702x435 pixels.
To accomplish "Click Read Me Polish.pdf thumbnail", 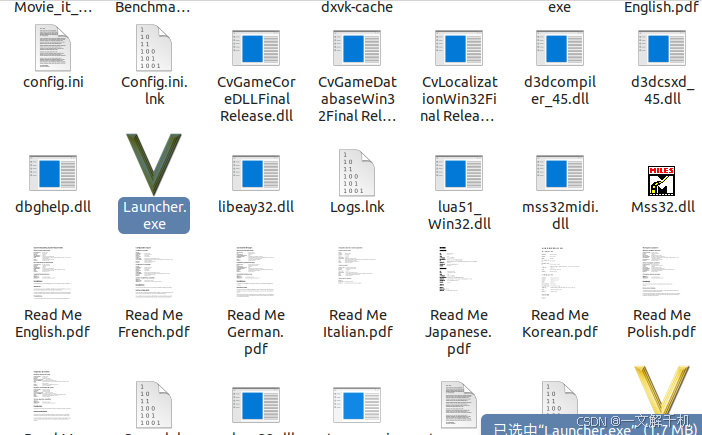I will 662,271.
